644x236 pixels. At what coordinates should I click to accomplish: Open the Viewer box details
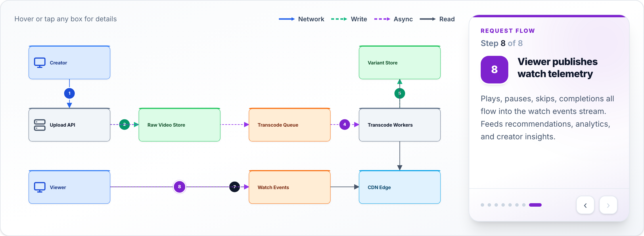(69, 187)
